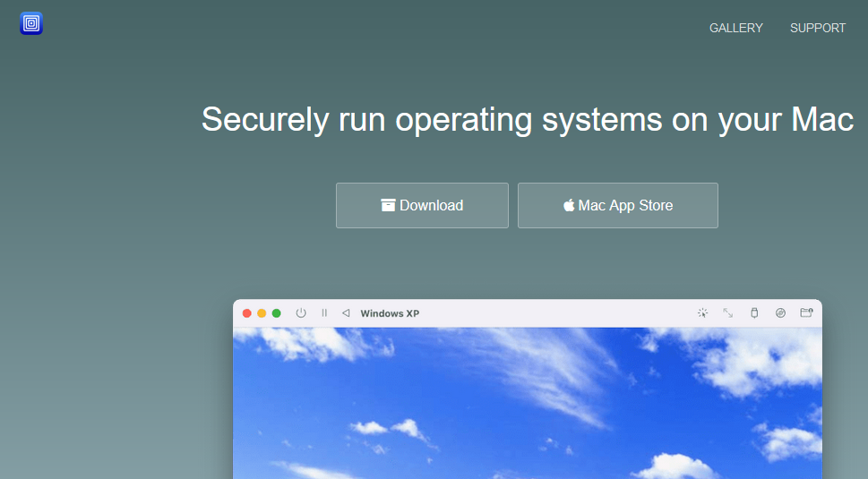Click the UTM logo icon

(x=31, y=23)
